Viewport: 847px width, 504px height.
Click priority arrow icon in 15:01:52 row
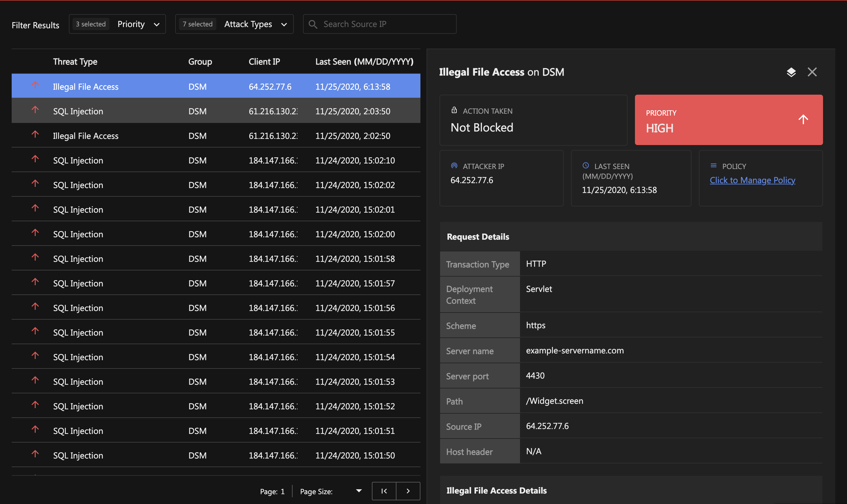tap(35, 404)
